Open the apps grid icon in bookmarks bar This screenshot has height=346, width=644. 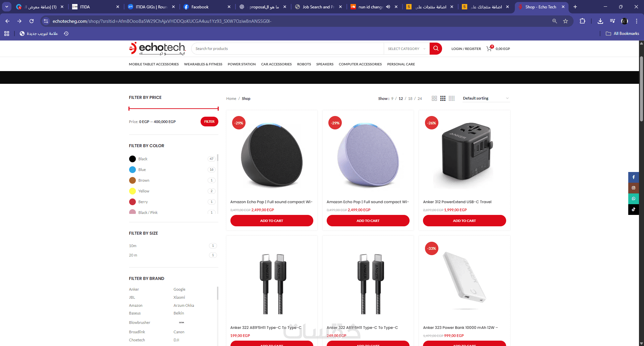(7, 34)
